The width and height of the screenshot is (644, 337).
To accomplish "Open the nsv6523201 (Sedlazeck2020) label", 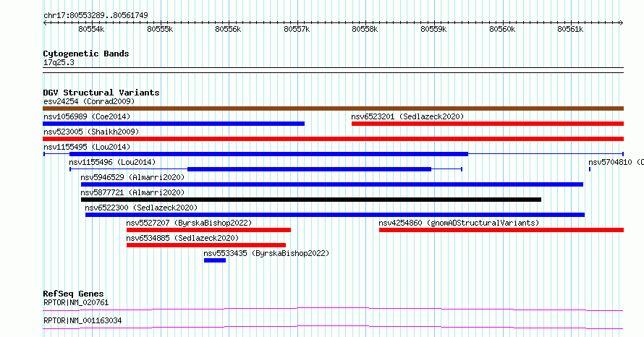I will pos(407,116).
